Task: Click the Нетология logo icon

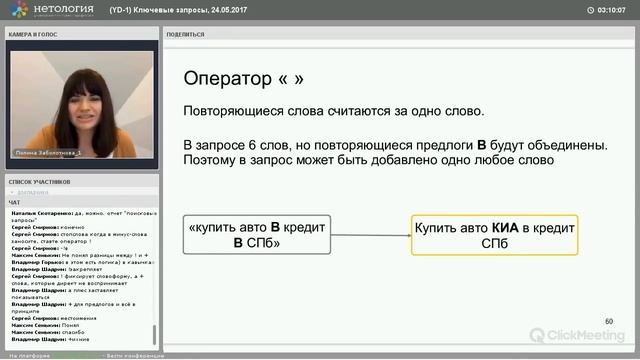Action: pyautogui.click(x=20, y=9)
